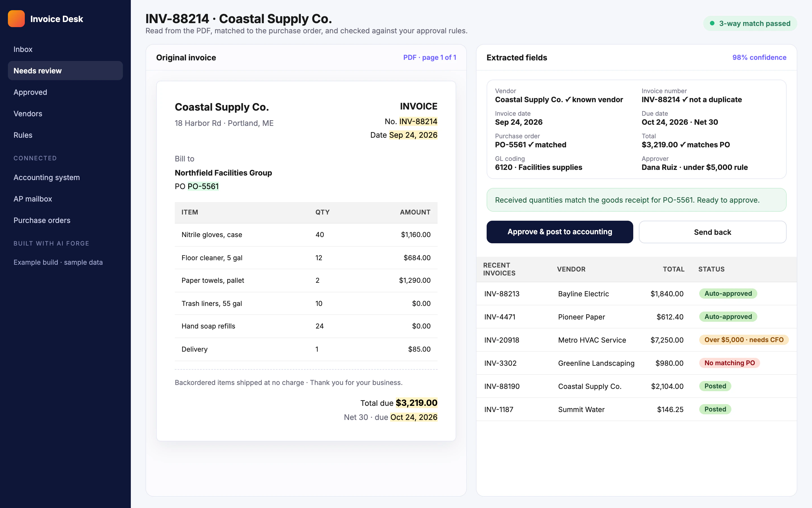Click the 98% confidence indicator
This screenshot has width=812, height=508.
pos(759,58)
